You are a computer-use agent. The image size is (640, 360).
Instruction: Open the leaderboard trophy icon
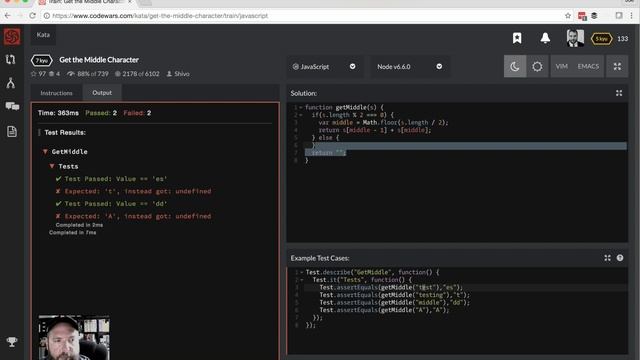click(x=12, y=342)
